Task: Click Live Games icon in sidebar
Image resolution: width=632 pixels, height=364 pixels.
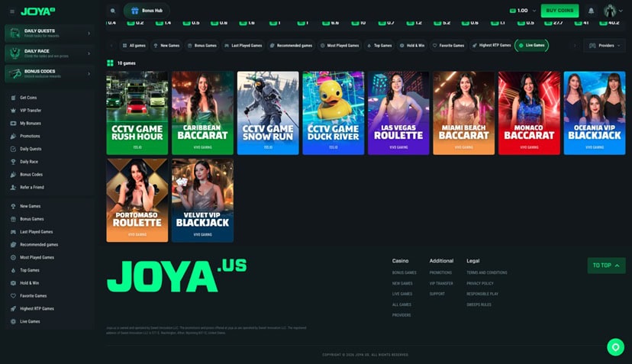Action: tap(13, 322)
